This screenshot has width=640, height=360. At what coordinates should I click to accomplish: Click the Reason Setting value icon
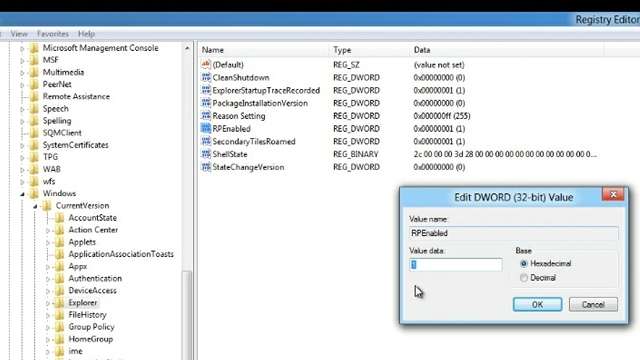point(206,116)
